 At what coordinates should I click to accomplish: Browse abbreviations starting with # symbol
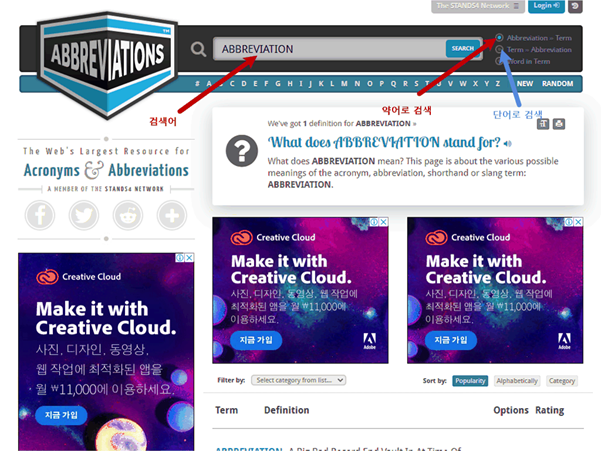pyautogui.click(x=197, y=84)
